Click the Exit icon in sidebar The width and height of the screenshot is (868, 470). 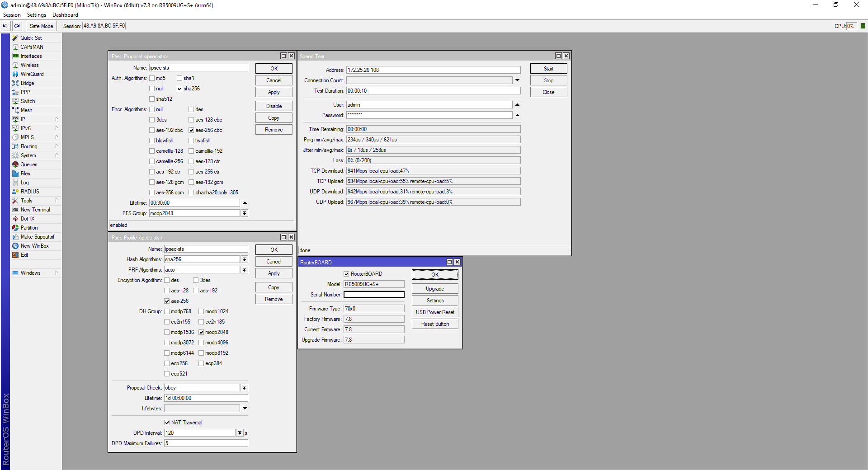coord(15,255)
